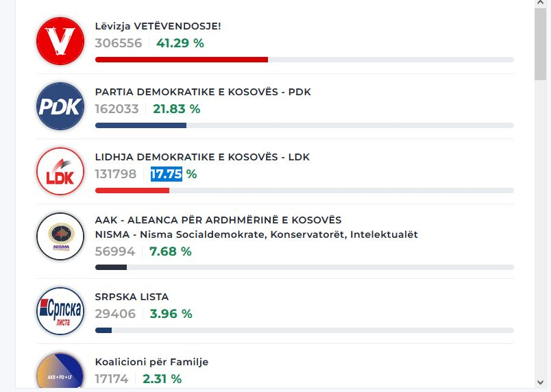Viewport: 551px width, 392px height.
Task: Click the NISMA - Nisma Socialdemokrate line
Action: point(256,234)
